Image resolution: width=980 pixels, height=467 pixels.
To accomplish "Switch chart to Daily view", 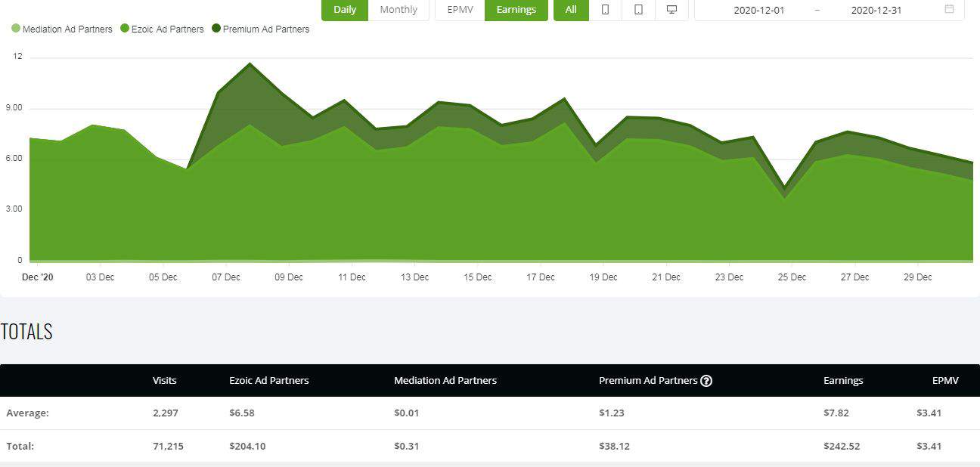I will (x=345, y=10).
